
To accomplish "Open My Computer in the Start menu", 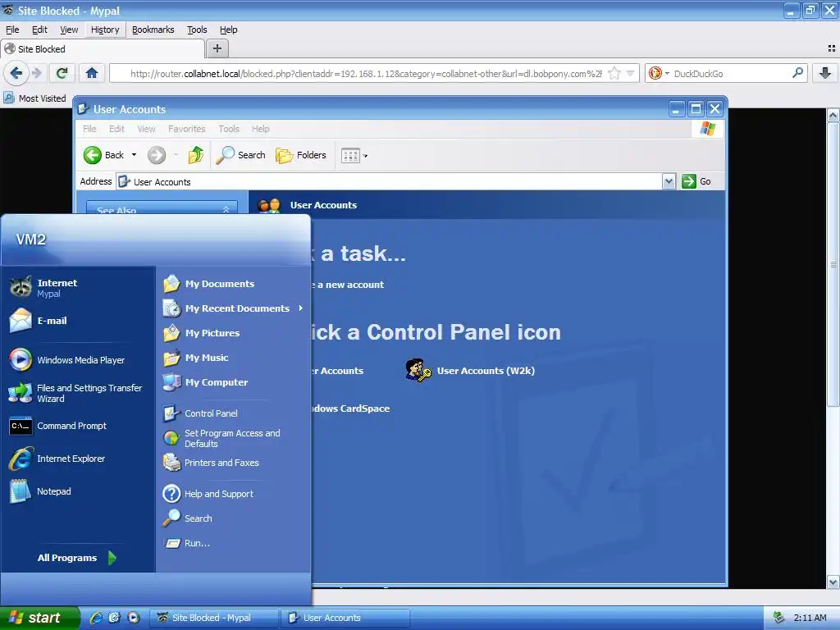I will 206,382.
